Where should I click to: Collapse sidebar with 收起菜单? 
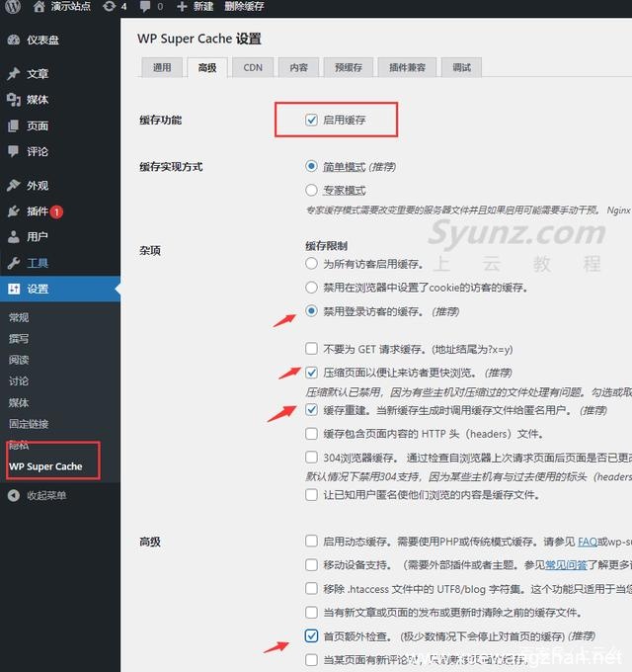[46, 495]
